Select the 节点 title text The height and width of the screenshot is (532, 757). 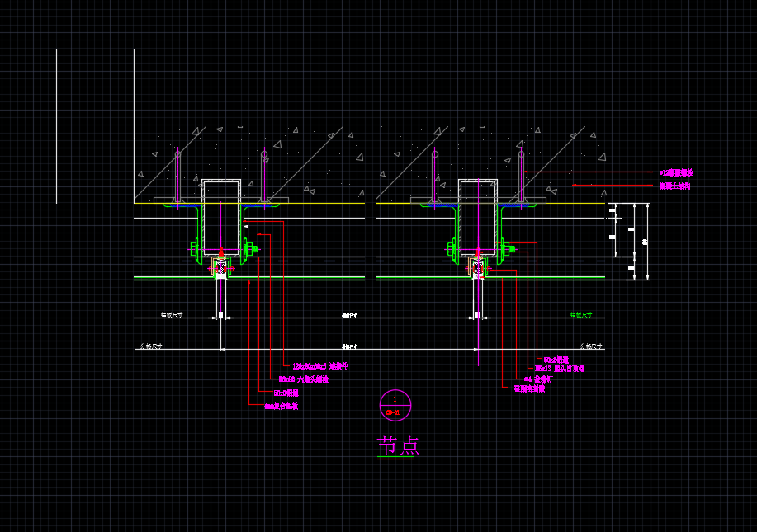pyautogui.click(x=398, y=446)
